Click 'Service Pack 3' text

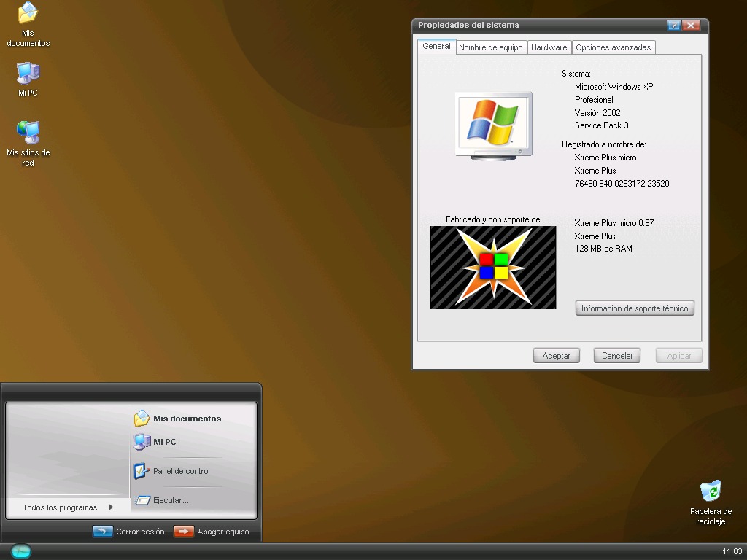(x=601, y=125)
